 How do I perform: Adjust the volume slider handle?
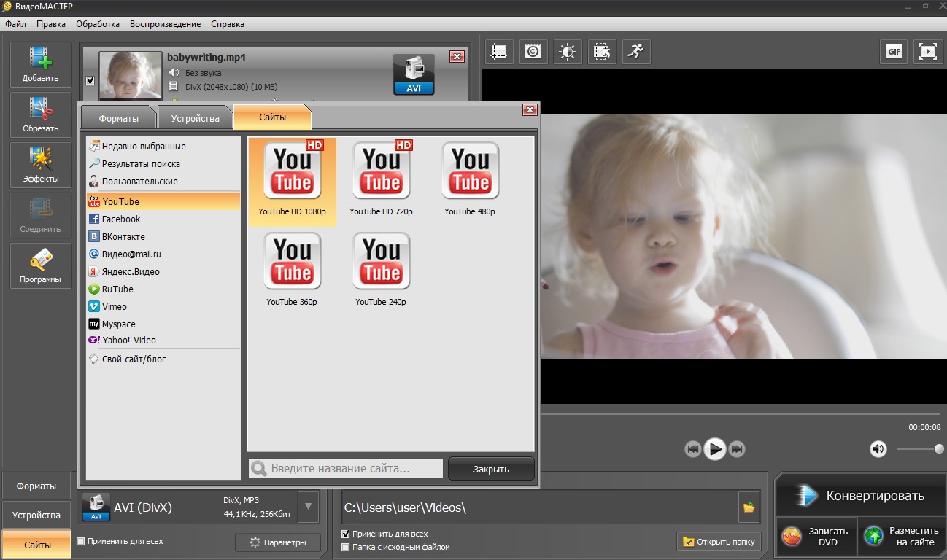[940, 449]
